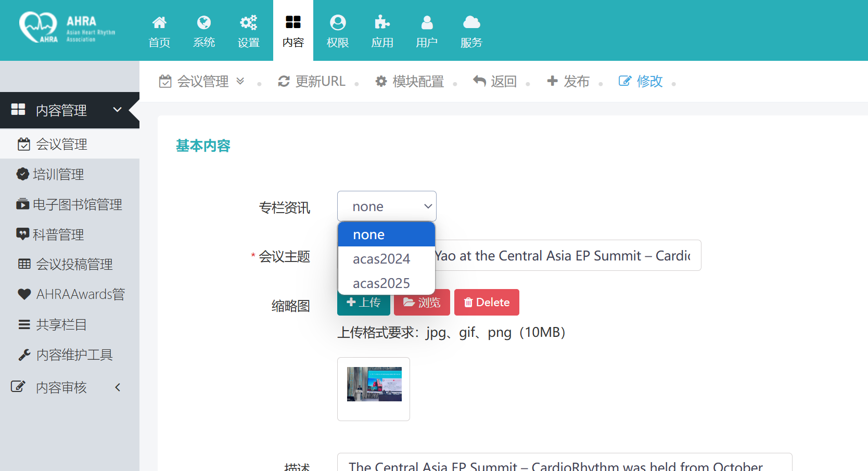Open the 权限 user-circle icon
868x471 pixels.
[338, 23]
